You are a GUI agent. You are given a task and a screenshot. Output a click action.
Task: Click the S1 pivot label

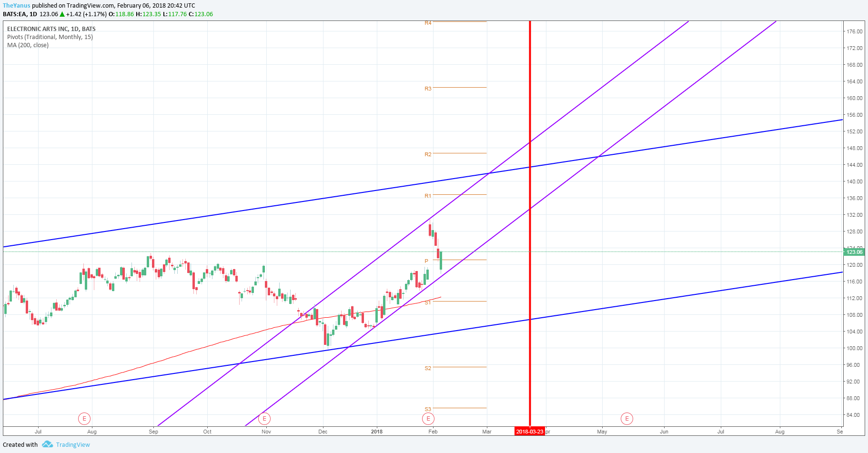click(x=428, y=302)
